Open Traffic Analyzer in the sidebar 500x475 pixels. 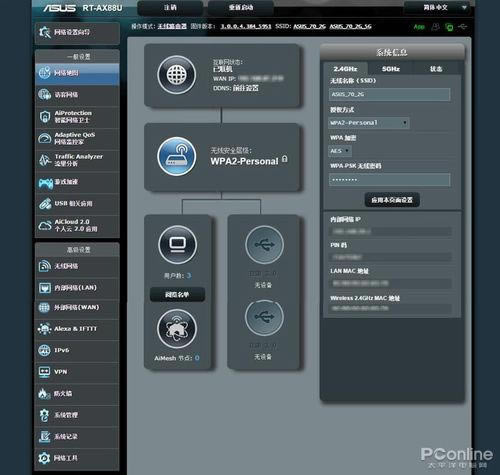[x=77, y=160]
